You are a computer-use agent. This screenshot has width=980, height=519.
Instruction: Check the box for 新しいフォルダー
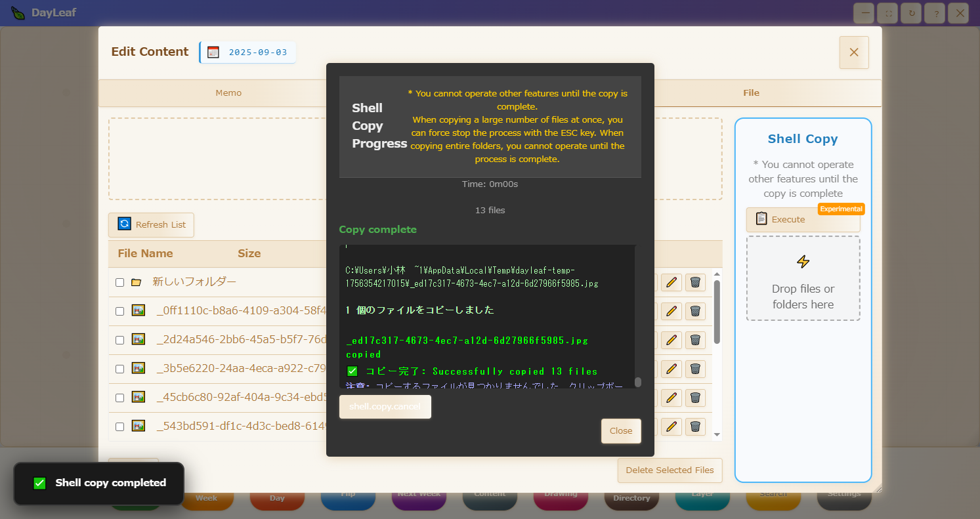[119, 282]
